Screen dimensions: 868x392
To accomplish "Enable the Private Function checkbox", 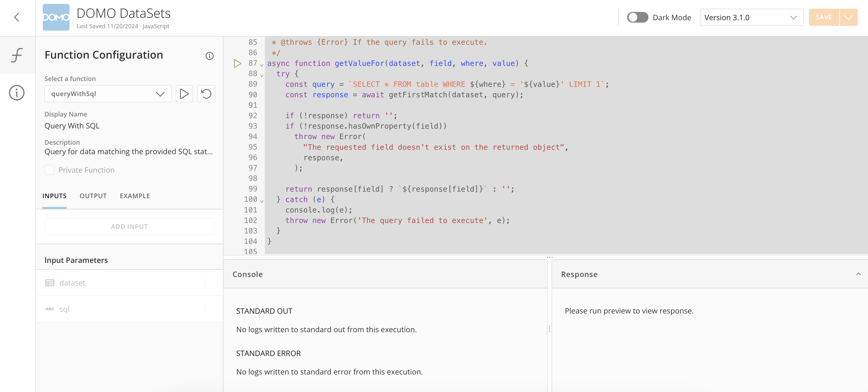I will pyautogui.click(x=49, y=170).
